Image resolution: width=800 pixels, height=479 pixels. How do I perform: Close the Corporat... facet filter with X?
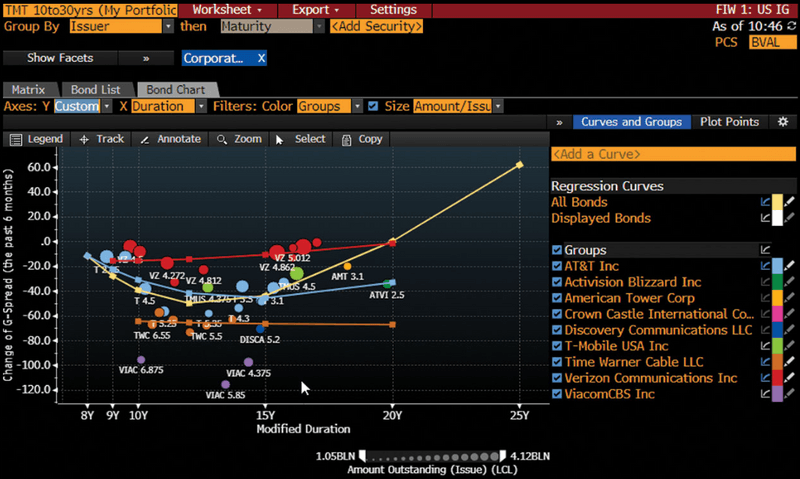[261, 58]
